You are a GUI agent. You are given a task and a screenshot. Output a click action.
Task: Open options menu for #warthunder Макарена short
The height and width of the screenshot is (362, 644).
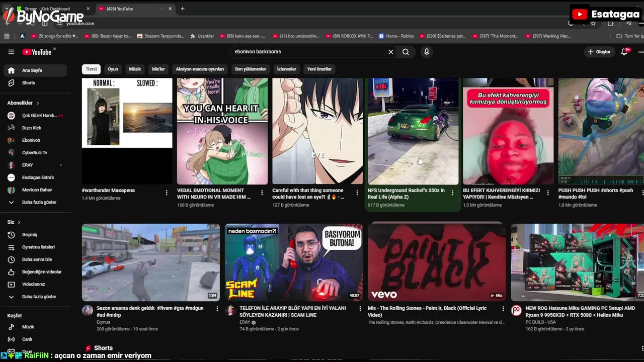(x=167, y=193)
